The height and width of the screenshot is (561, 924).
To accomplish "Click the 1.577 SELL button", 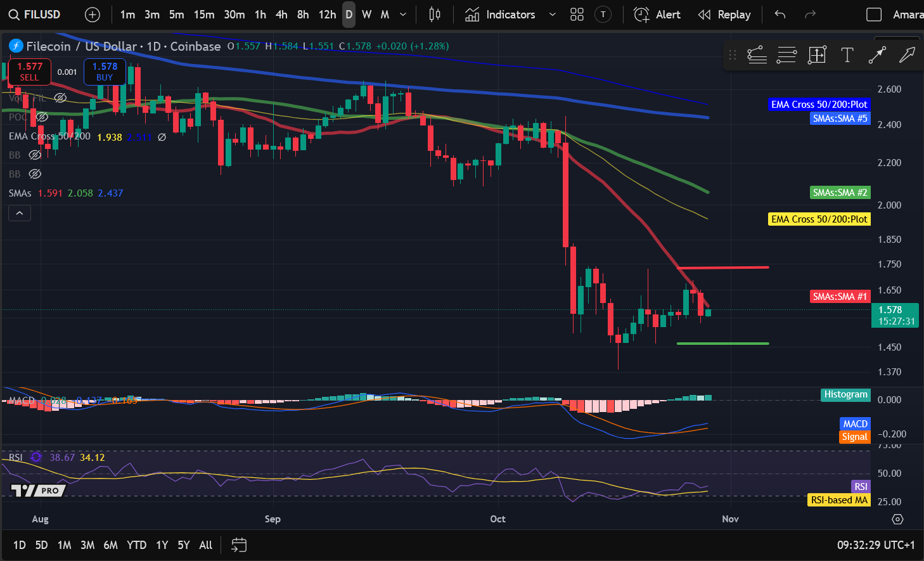I will pos(29,72).
